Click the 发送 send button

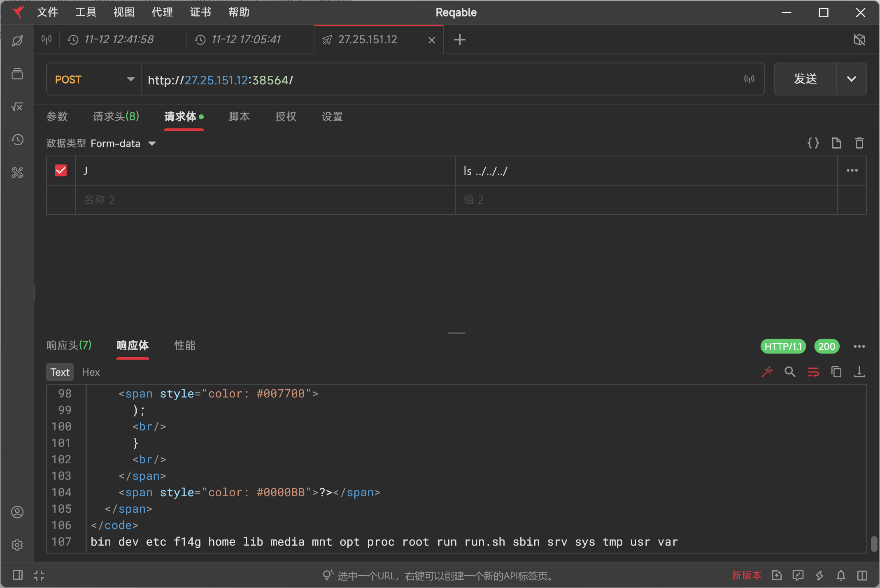click(805, 79)
